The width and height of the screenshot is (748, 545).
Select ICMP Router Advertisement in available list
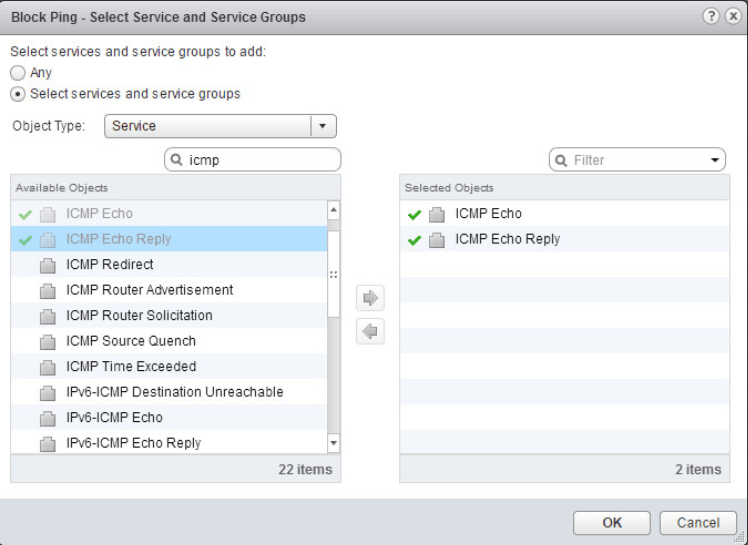coord(149,290)
